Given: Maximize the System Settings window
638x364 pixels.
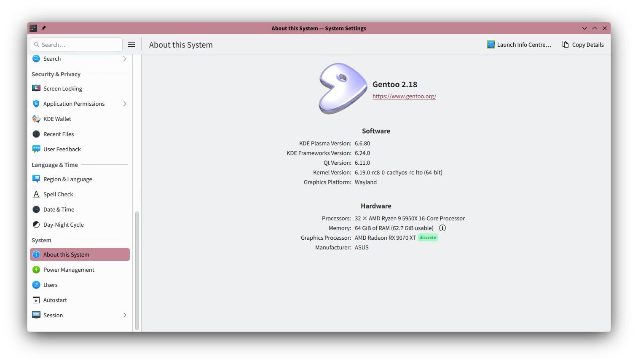Looking at the screenshot, I should pos(595,28).
